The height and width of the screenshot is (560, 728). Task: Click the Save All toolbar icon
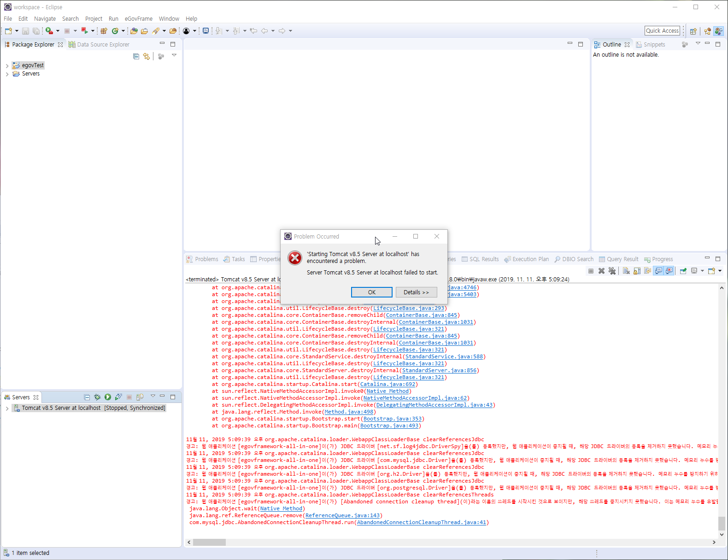pyautogui.click(x=36, y=31)
